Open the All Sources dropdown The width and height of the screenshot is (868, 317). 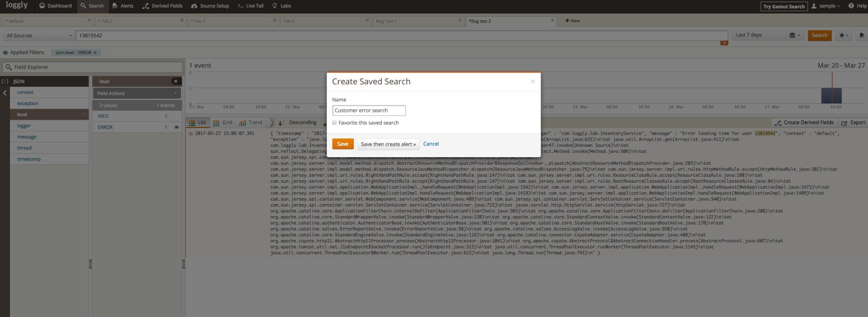[39, 36]
